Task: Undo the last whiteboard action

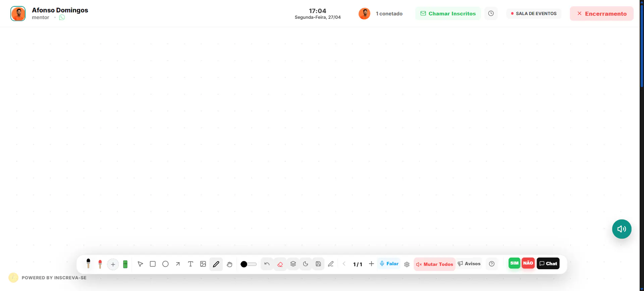Action: (x=267, y=264)
